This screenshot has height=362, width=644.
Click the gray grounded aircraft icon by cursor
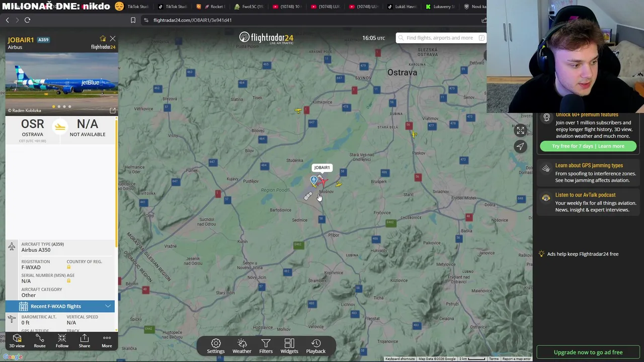(x=308, y=197)
